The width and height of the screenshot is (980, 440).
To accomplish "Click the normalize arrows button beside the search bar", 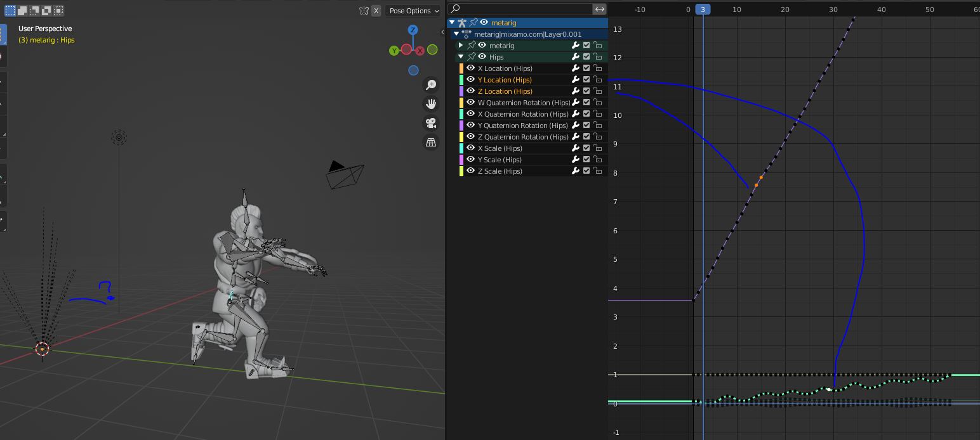I will tap(599, 9).
